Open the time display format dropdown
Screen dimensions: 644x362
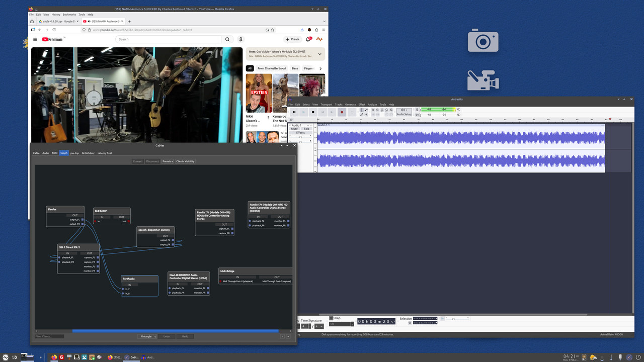(394, 321)
